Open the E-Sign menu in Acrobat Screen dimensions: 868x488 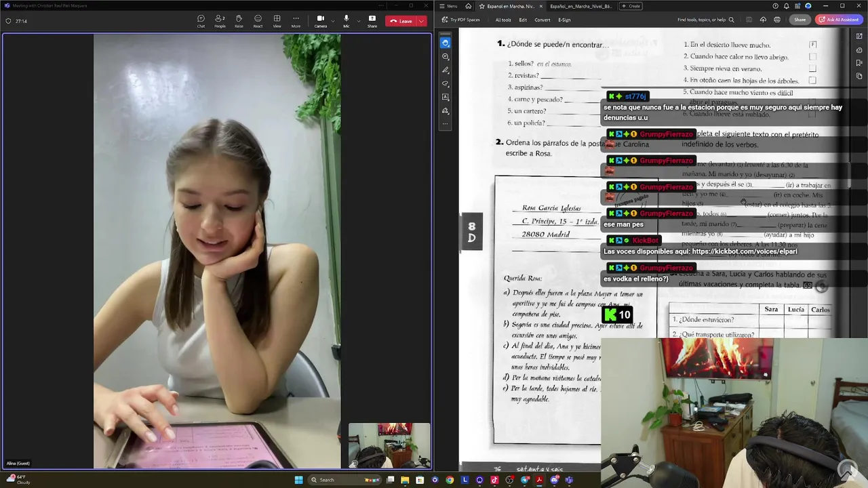tap(564, 20)
